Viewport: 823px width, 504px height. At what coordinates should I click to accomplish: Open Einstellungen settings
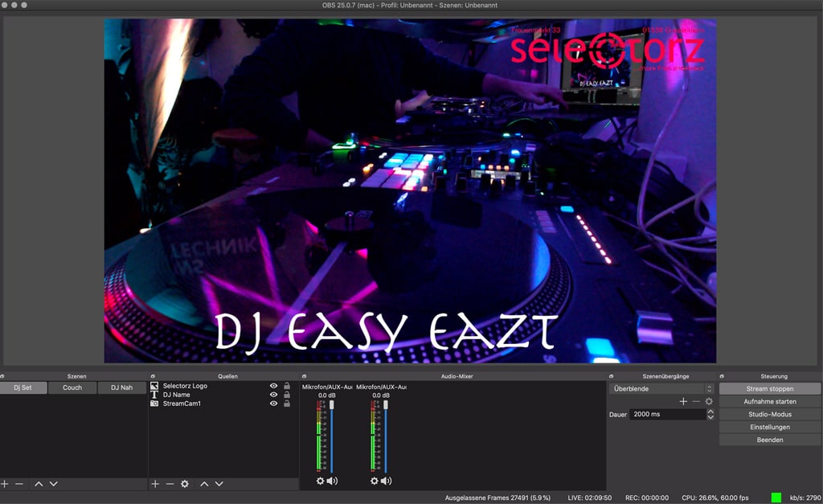[769, 427]
